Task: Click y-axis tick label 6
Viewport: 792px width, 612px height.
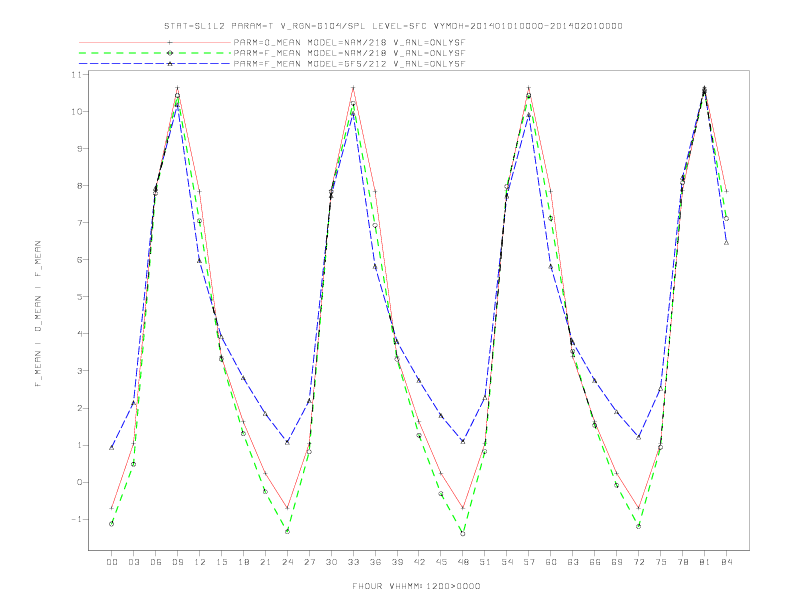Action: (80, 260)
